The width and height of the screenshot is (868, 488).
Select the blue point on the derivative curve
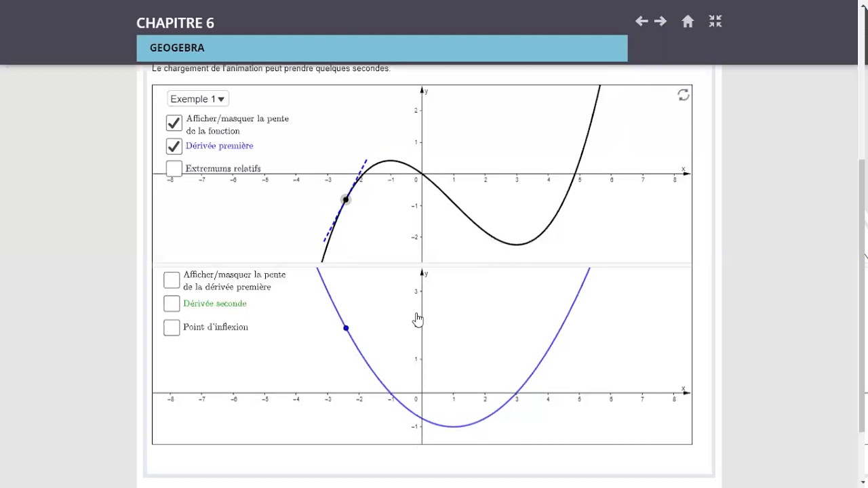[x=346, y=328]
